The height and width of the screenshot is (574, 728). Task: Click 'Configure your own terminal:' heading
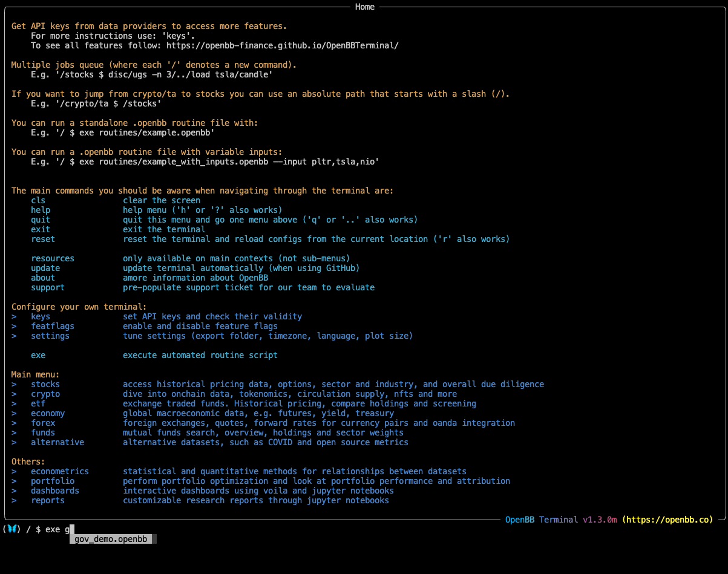[x=79, y=307]
